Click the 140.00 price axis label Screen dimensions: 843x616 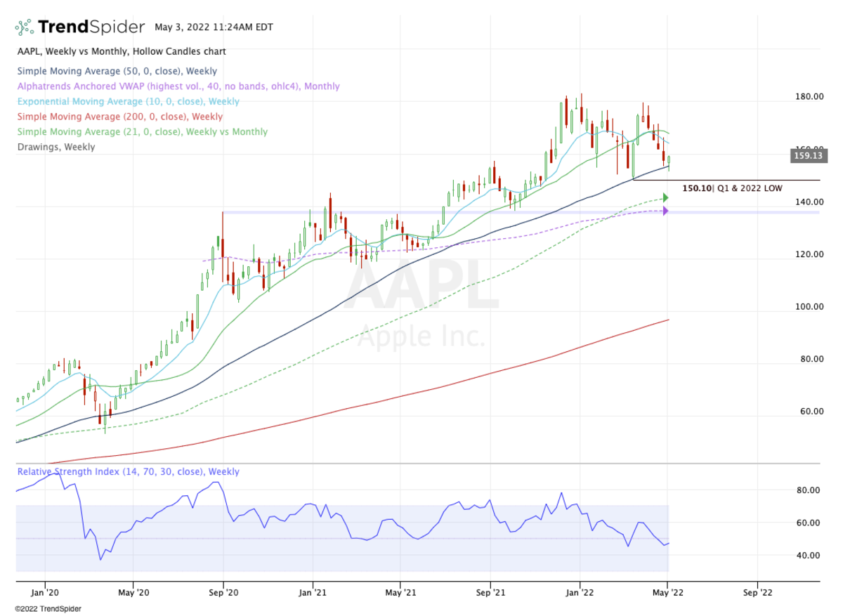click(x=810, y=202)
